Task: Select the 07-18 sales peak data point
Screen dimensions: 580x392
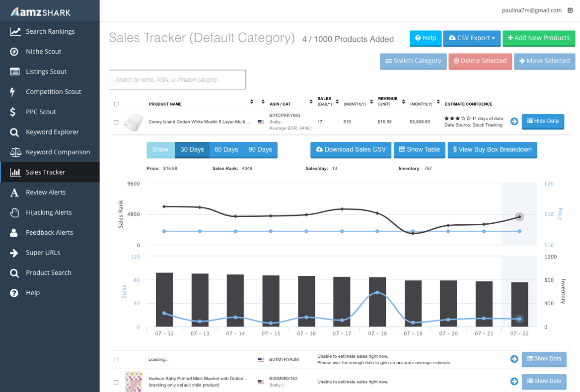Action: point(377,293)
